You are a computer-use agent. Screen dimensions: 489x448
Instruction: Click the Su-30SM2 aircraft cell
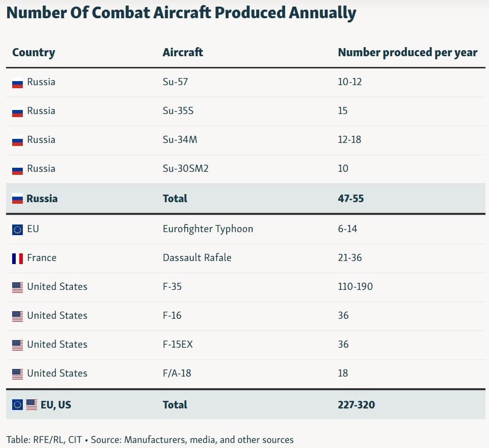coord(185,168)
